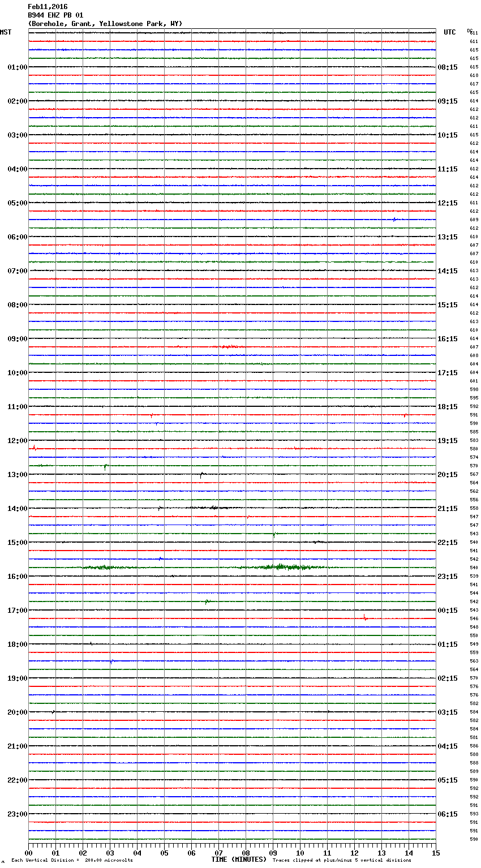Click the 20:15 UTC time label

coord(448,475)
